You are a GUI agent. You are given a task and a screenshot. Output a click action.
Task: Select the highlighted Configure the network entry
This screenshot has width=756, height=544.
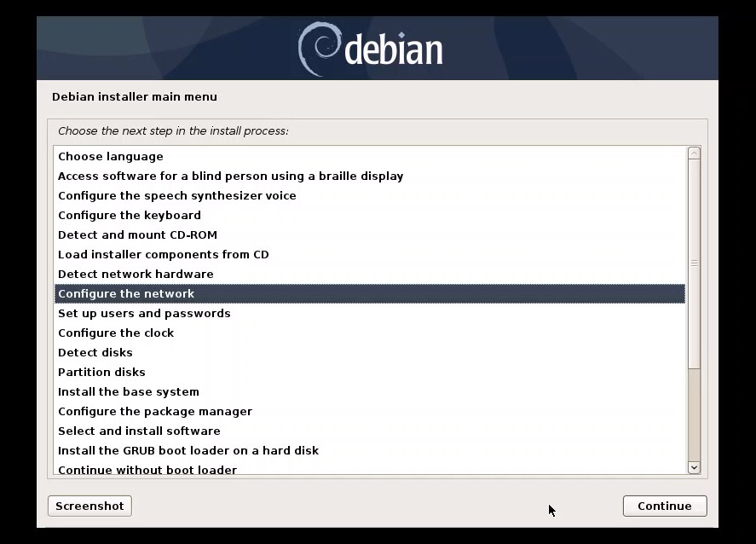click(126, 293)
